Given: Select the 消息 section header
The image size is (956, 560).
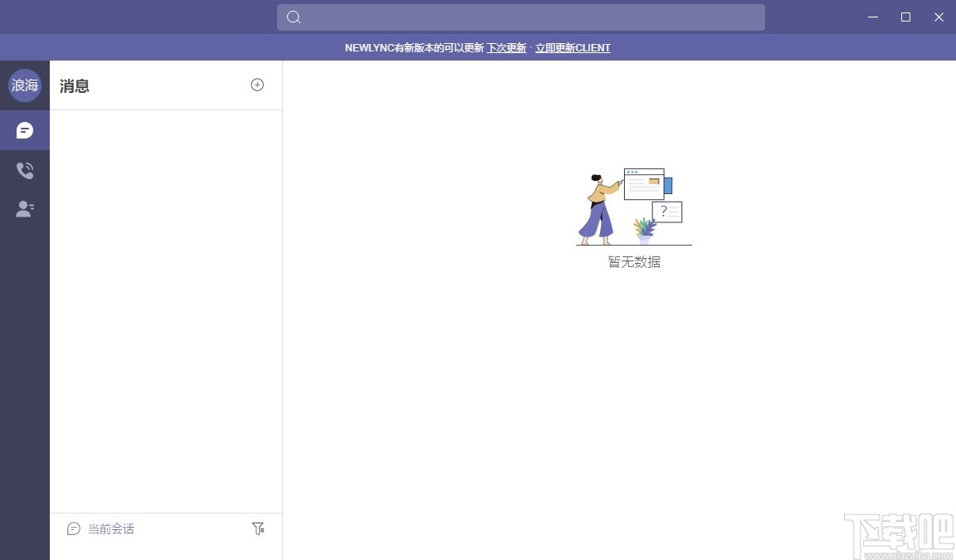Looking at the screenshot, I should point(74,85).
